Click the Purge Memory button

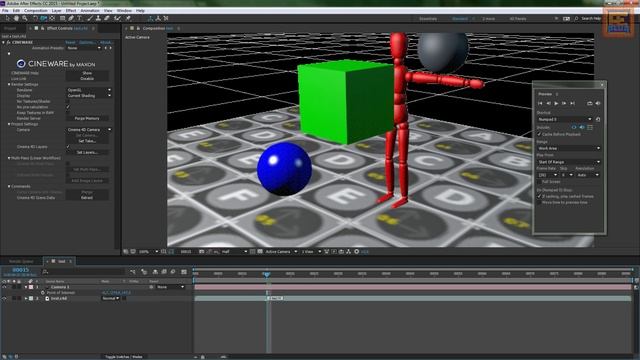[87, 118]
